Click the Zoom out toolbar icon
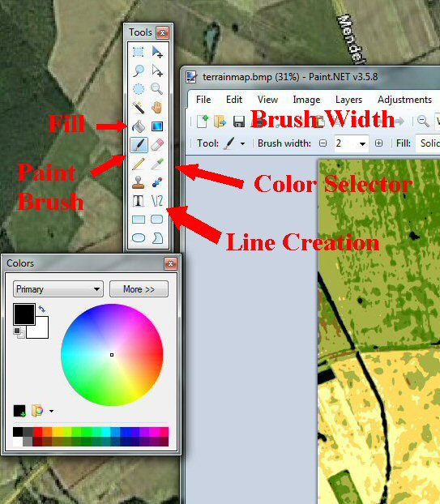This screenshot has width=440, height=504. pyautogui.click(x=423, y=122)
